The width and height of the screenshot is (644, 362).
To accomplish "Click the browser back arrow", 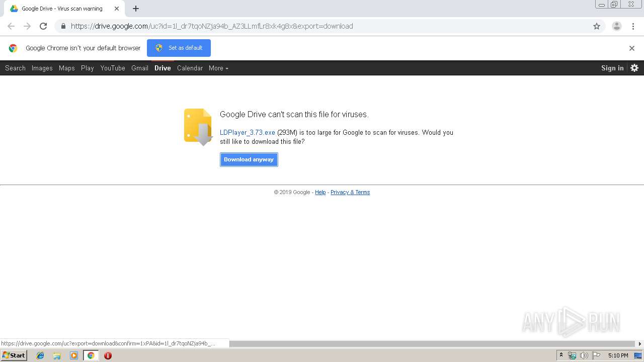I will (11, 26).
